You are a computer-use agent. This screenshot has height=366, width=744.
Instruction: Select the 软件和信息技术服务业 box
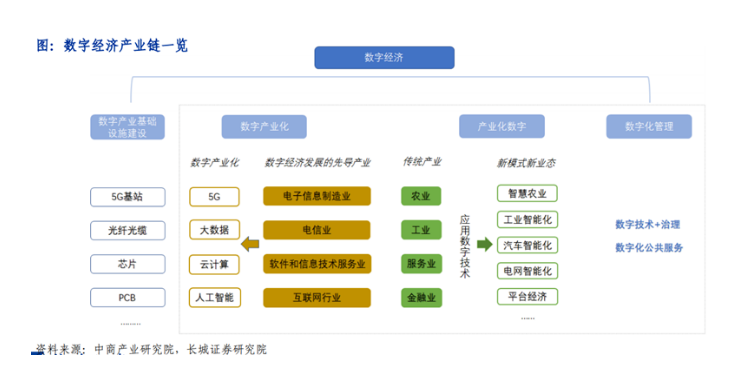point(317,264)
